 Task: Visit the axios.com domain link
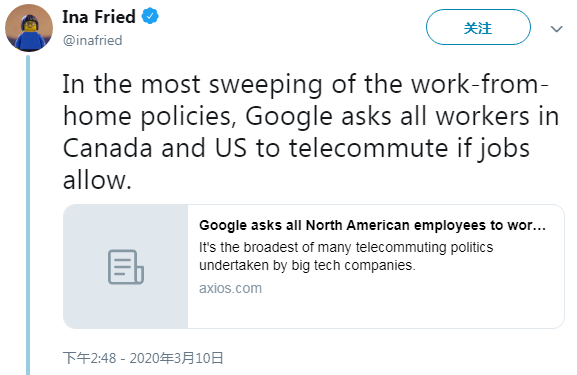coord(230,288)
